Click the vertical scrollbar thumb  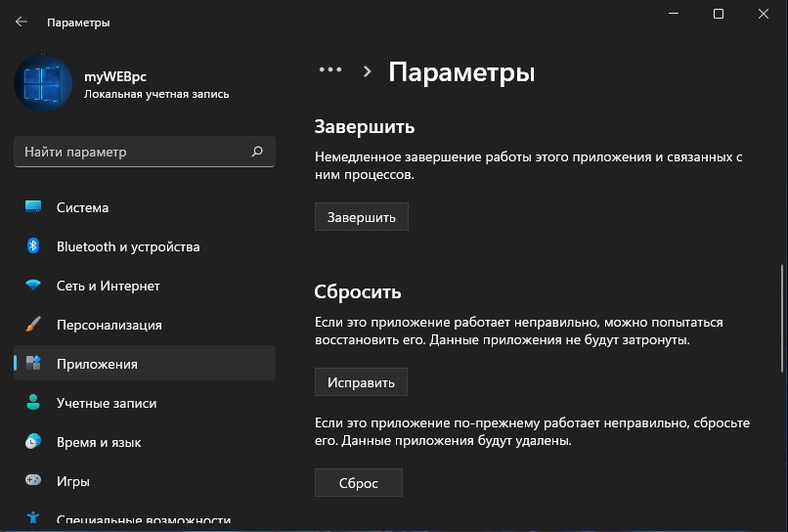click(x=782, y=318)
